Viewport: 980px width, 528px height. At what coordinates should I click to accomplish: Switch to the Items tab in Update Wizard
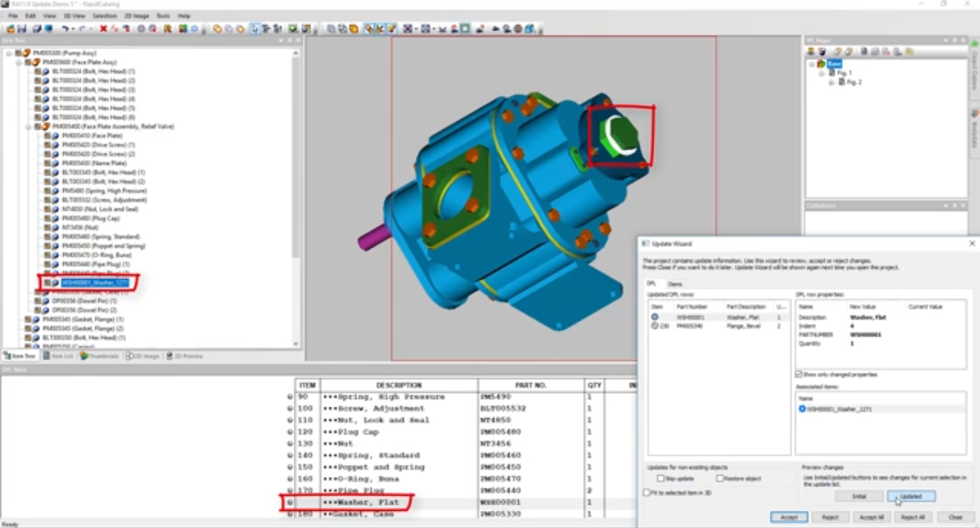(675, 285)
